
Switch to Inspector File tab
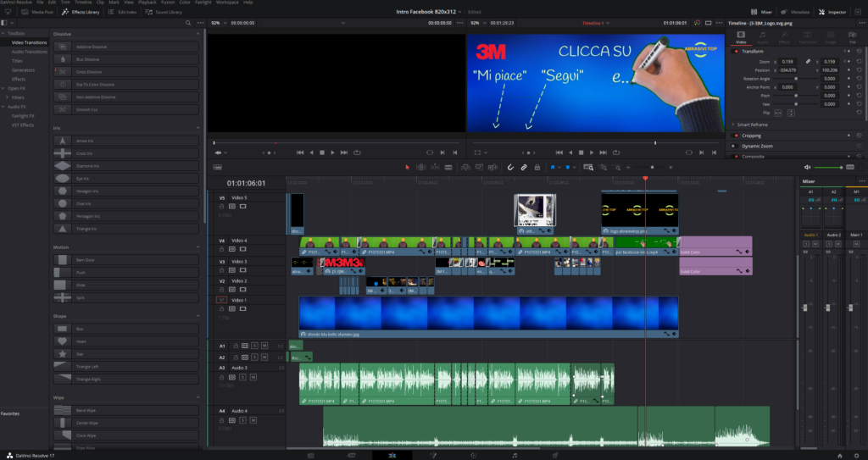tap(853, 37)
